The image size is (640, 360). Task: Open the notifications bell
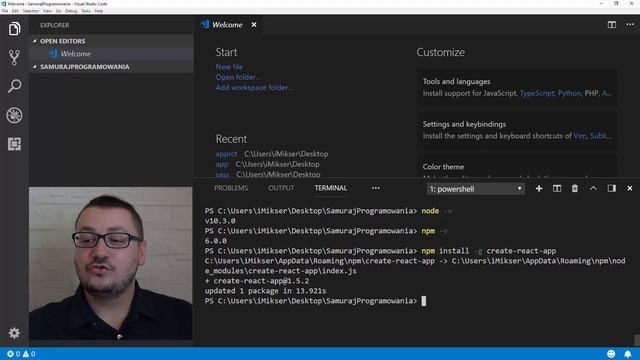(628, 354)
